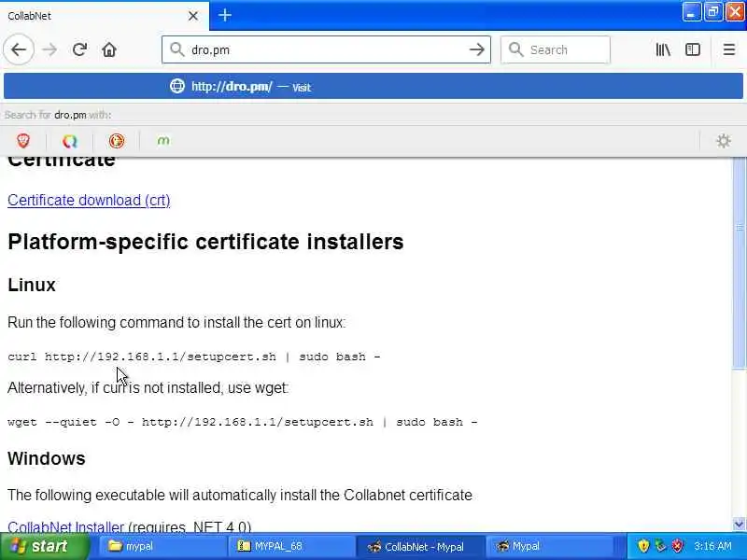747x560 pixels.
Task: Click the forward navigation arrow
Action: tap(49, 49)
